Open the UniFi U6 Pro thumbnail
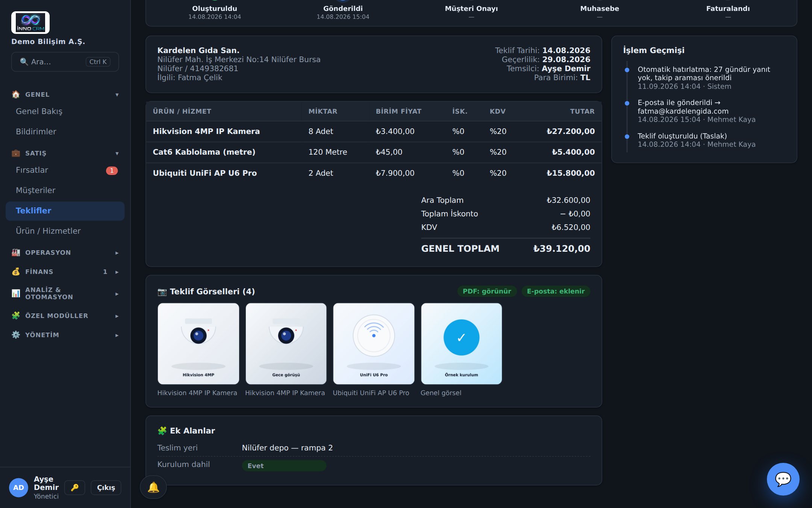This screenshot has height=508, width=812. click(374, 344)
